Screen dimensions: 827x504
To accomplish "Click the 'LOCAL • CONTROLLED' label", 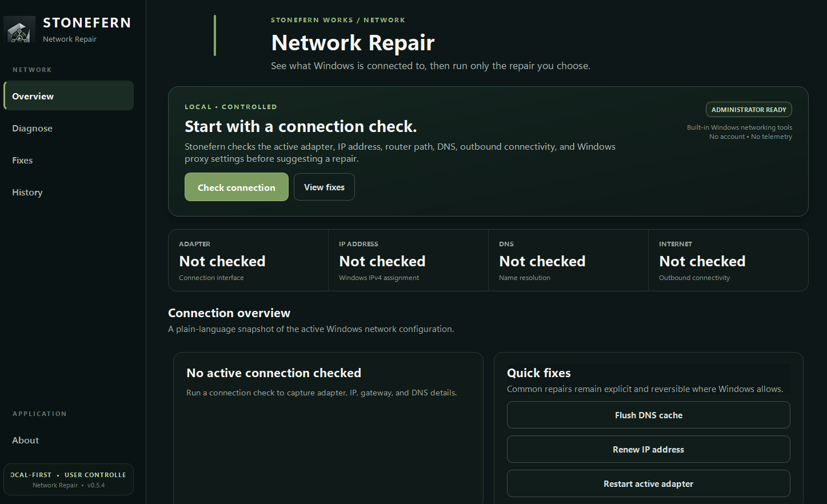I will (x=231, y=107).
